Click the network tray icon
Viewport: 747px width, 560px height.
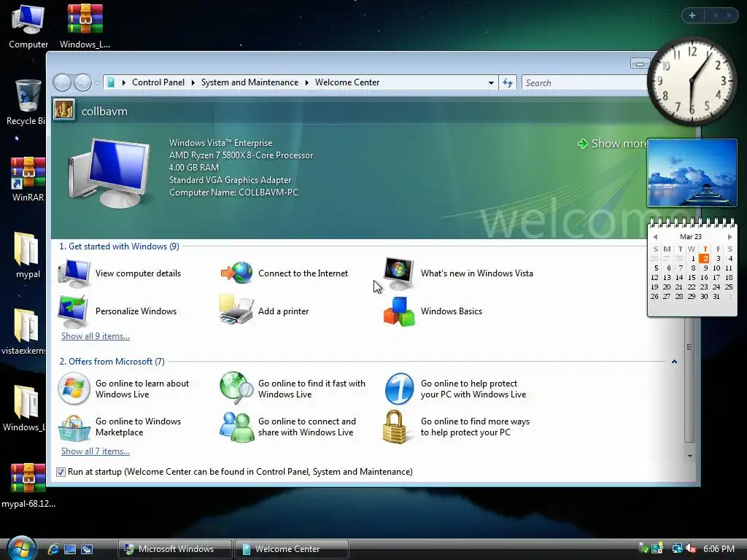click(676, 548)
